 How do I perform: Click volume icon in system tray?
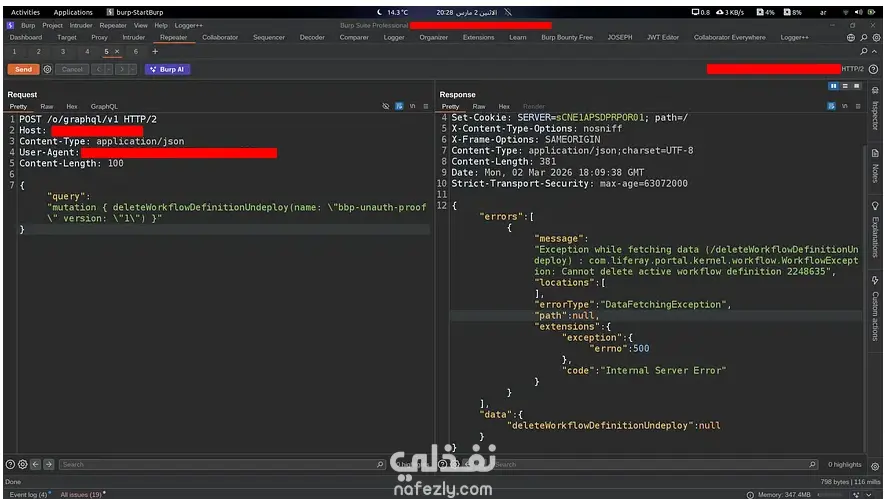click(858, 12)
